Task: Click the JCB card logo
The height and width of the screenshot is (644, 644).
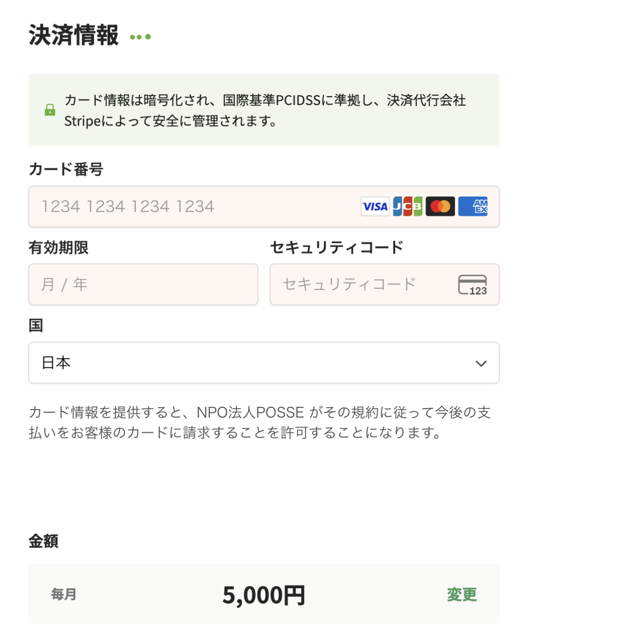Action: (x=408, y=206)
